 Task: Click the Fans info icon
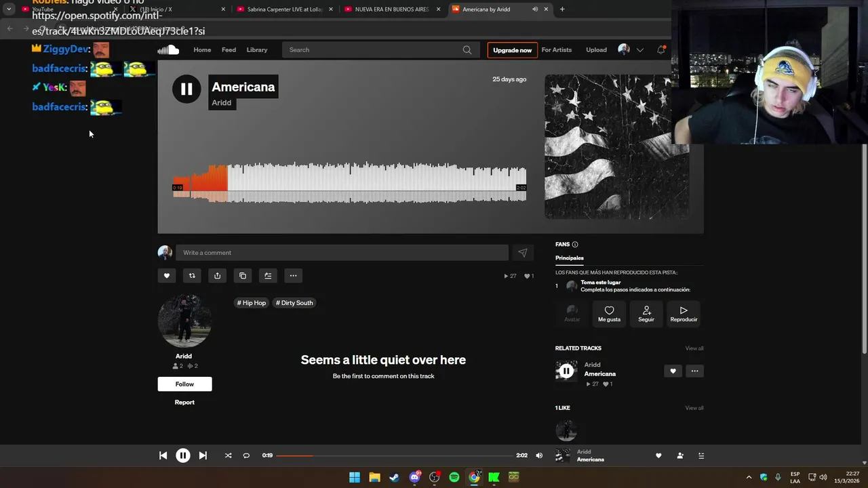click(575, 245)
